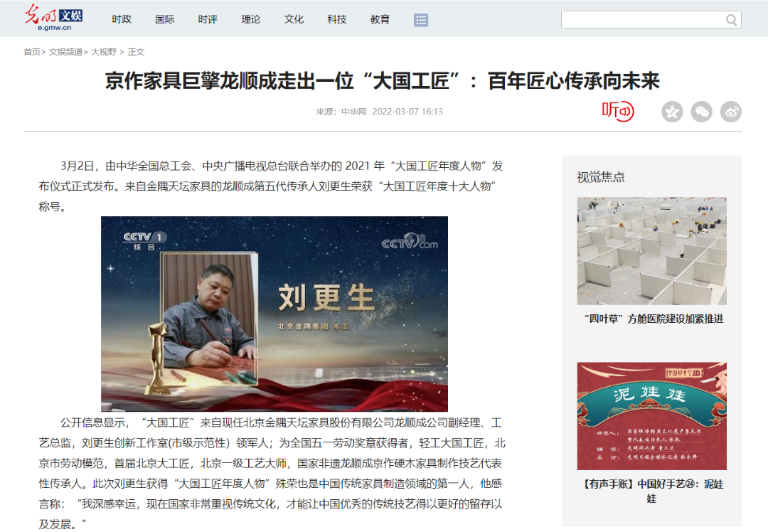Click the search input field

click(x=643, y=20)
